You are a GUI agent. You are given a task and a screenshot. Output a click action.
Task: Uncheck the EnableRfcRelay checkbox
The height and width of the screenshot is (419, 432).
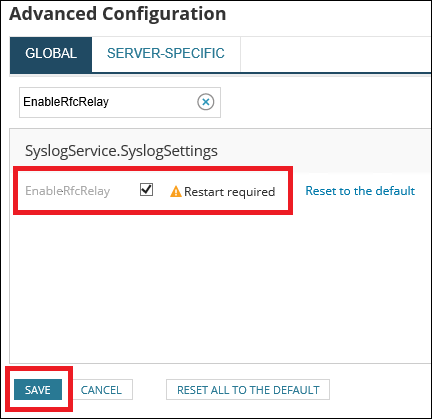click(x=146, y=190)
